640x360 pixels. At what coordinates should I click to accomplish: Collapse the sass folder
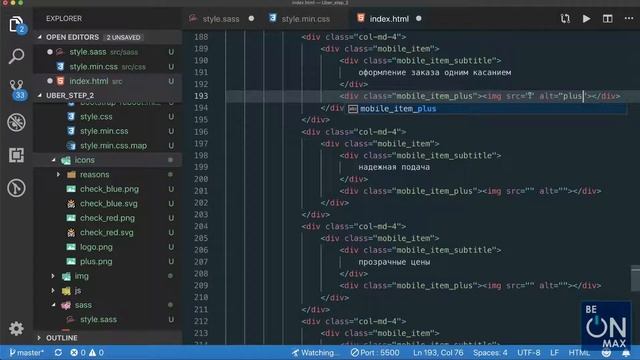(83, 305)
